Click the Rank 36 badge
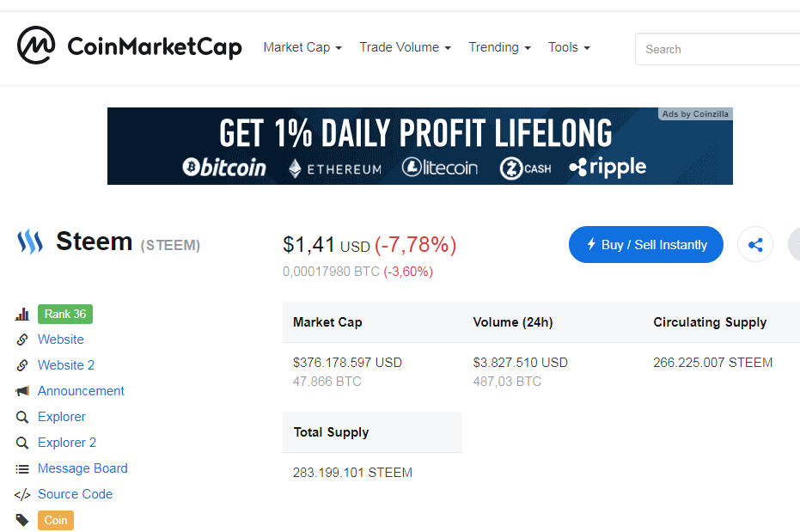This screenshot has width=800, height=532. (65, 314)
